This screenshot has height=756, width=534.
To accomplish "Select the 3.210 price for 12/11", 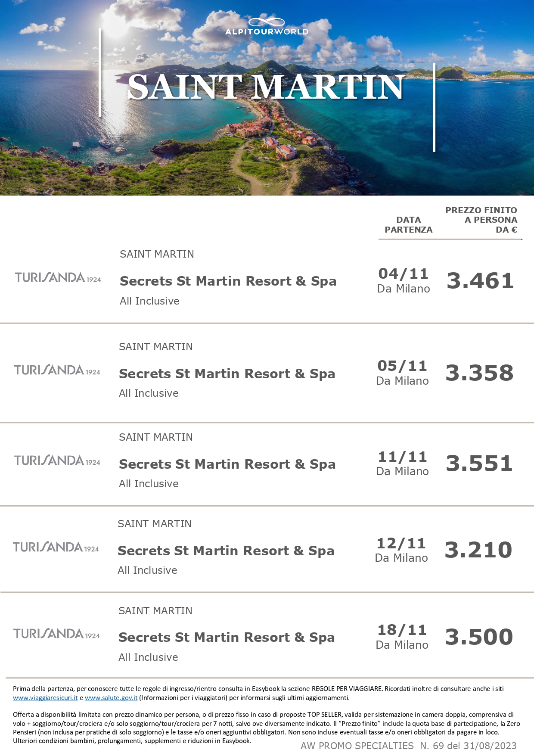I will tap(478, 550).
